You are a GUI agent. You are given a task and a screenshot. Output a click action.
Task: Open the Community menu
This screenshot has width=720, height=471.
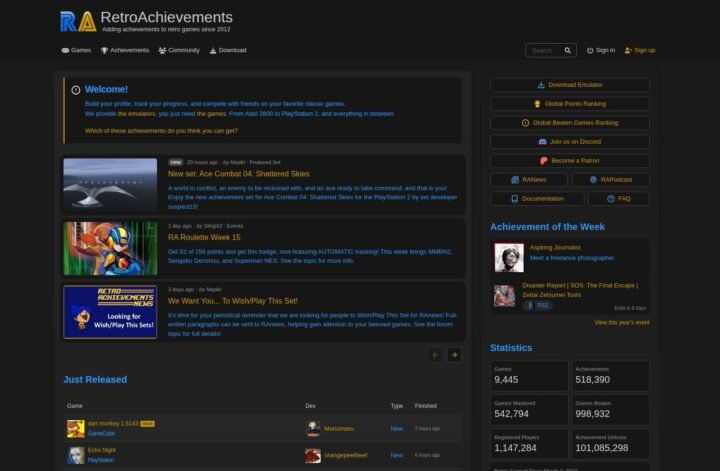point(179,50)
